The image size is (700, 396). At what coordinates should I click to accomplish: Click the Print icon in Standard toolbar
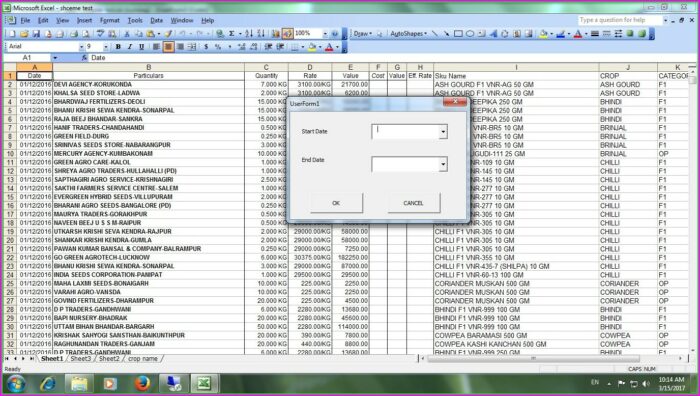tap(74, 33)
